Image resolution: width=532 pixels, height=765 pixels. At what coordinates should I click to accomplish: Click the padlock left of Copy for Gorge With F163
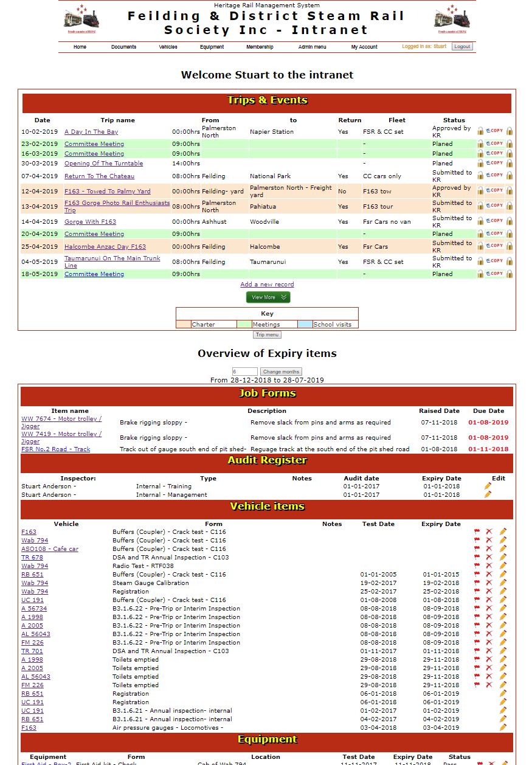coord(480,221)
